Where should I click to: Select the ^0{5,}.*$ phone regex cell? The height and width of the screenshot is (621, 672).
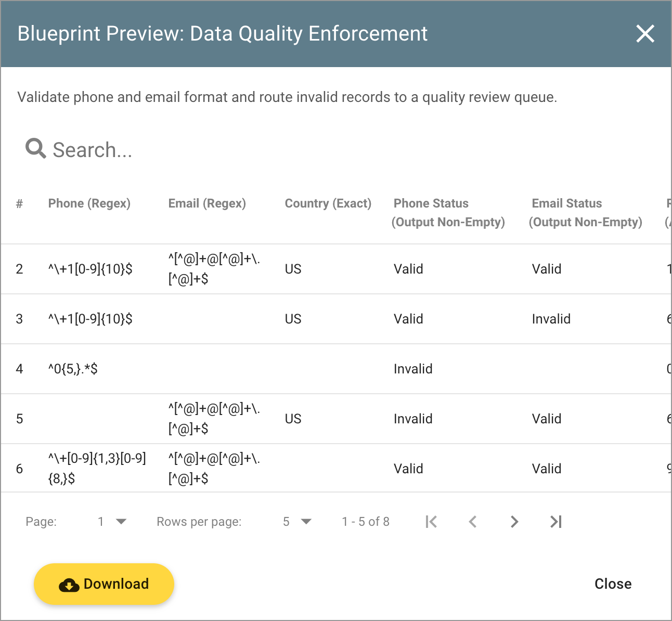tap(73, 369)
